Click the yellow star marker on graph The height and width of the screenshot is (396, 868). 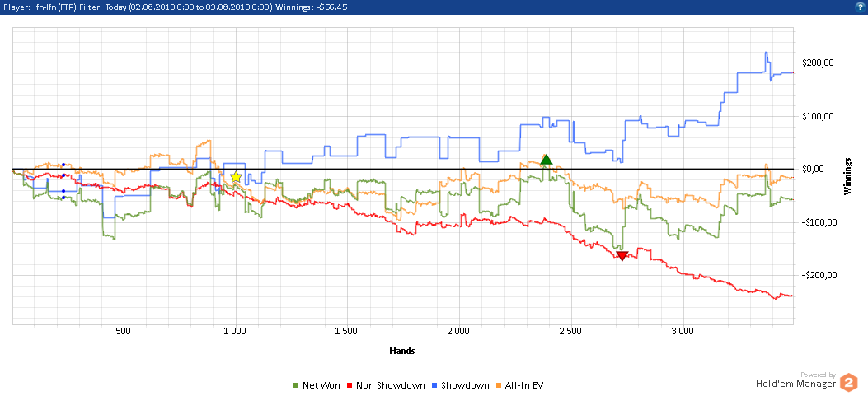pyautogui.click(x=237, y=177)
